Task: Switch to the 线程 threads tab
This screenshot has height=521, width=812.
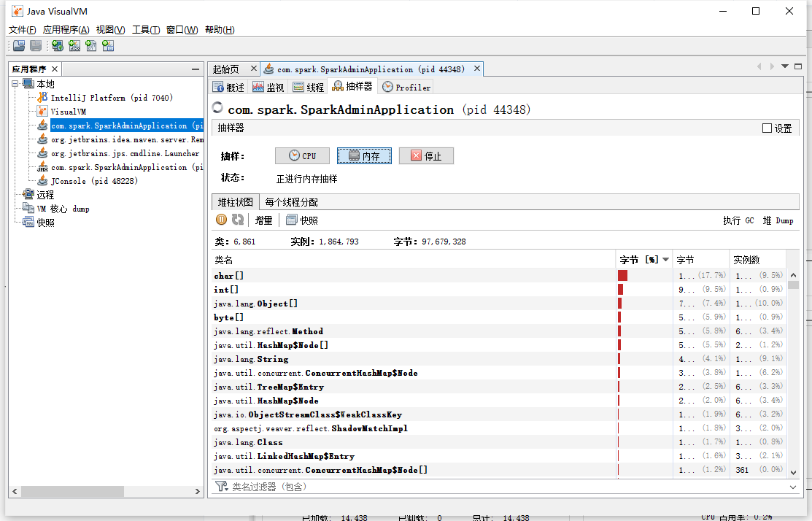Action: pos(308,87)
